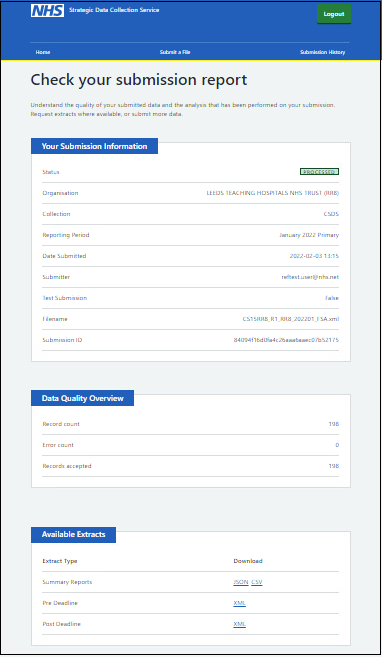
Task: Open the Home navigation item
Action: tap(43, 52)
